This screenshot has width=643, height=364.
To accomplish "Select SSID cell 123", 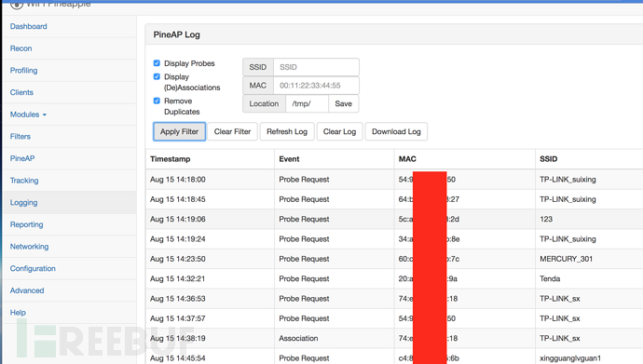I will pos(546,219).
